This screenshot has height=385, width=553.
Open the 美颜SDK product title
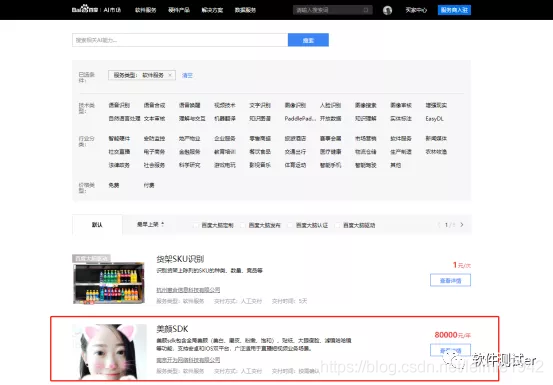coord(172,329)
